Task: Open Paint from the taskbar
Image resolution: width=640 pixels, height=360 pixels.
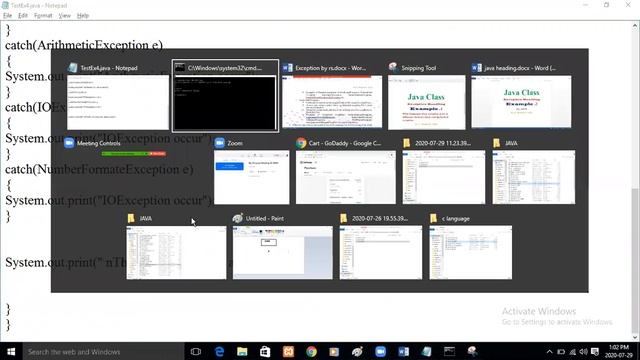Action: pos(357,351)
